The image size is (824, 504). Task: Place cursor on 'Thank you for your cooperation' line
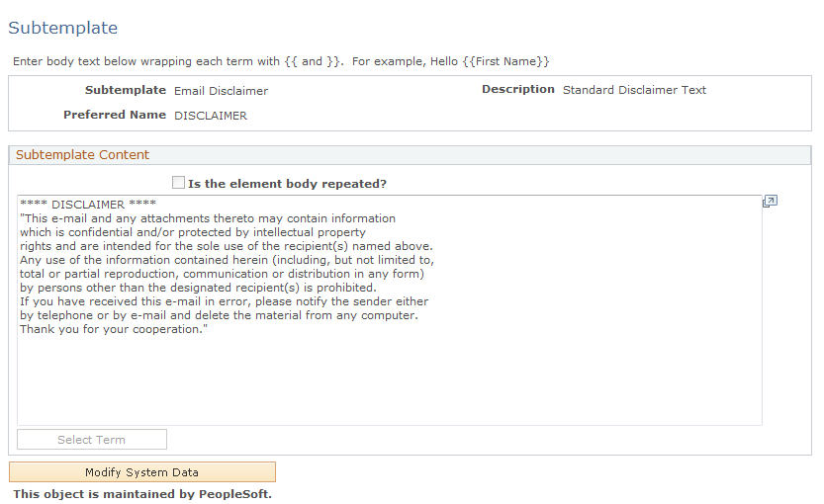[114, 329]
